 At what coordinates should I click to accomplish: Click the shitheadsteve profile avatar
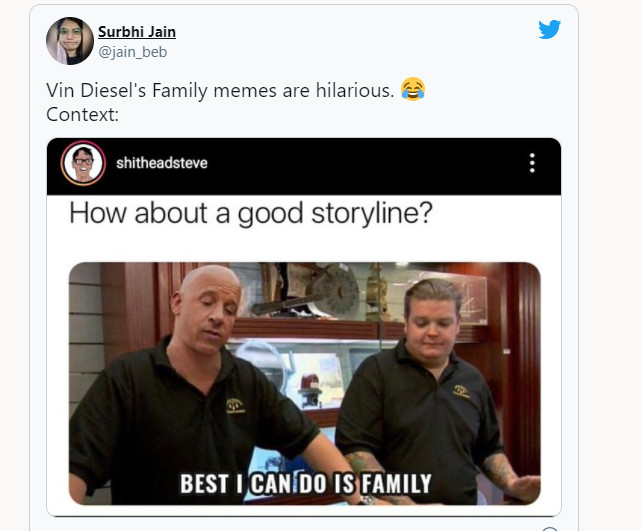tap(83, 163)
